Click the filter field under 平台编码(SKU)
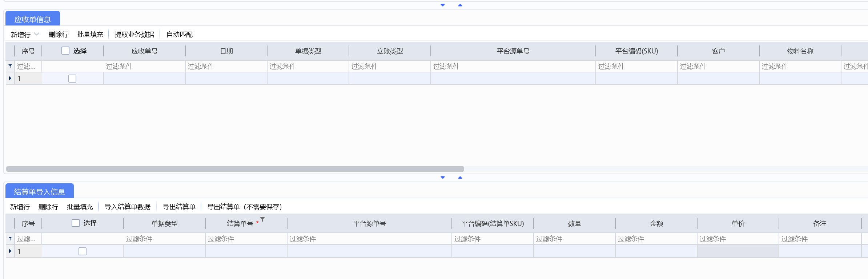Viewport: 868px width, 279px height. pos(637,66)
